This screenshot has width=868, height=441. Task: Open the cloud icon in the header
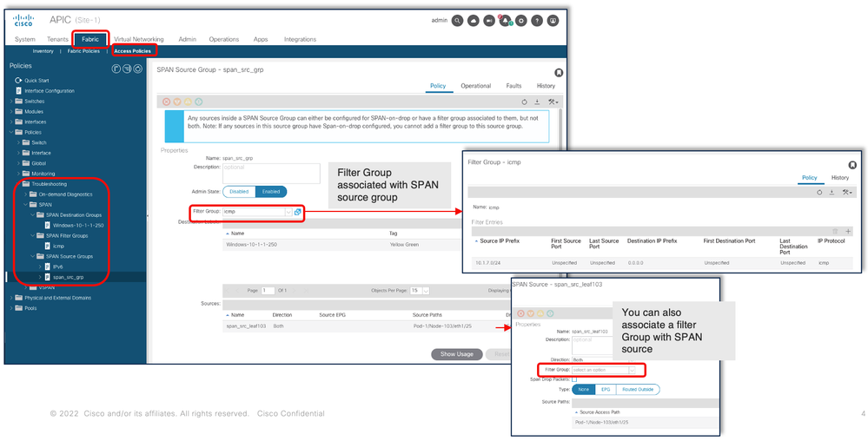tap(474, 21)
